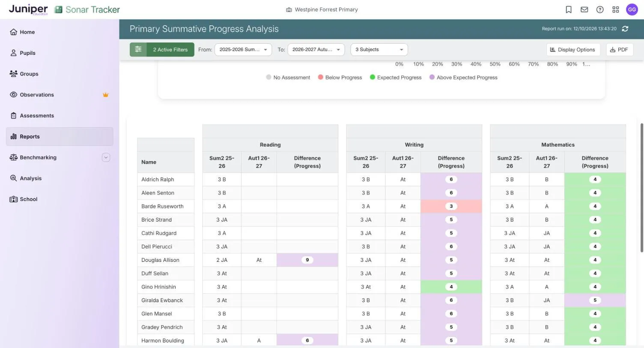Go to Home in the sidebar
Image resolution: width=644 pixels, height=348 pixels.
click(x=60, y=32)
